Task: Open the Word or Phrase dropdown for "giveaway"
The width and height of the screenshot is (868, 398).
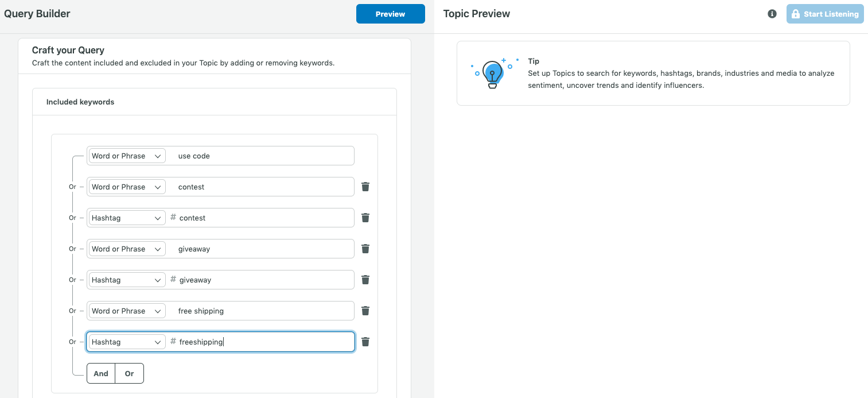Action: [x=126, y=249]
